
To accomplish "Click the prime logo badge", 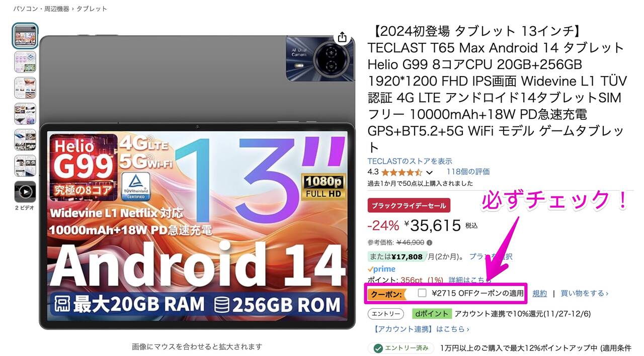I will (381, 269).
